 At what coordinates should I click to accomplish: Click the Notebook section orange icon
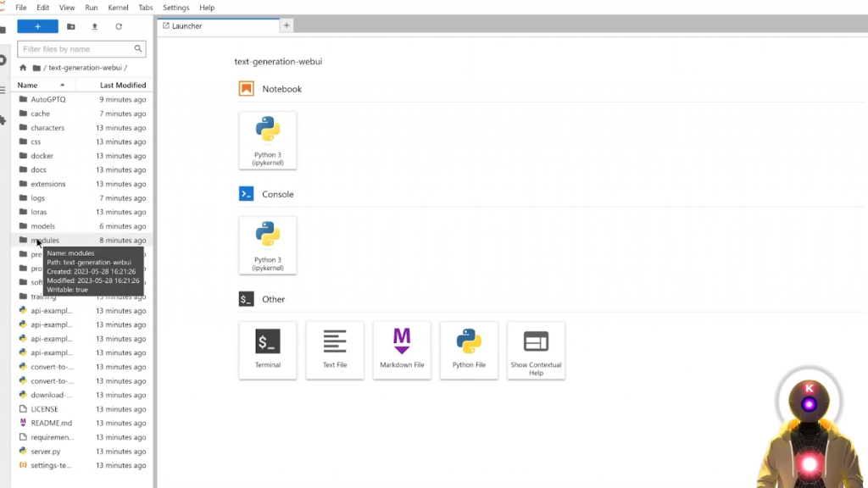(x=247, y=88)
